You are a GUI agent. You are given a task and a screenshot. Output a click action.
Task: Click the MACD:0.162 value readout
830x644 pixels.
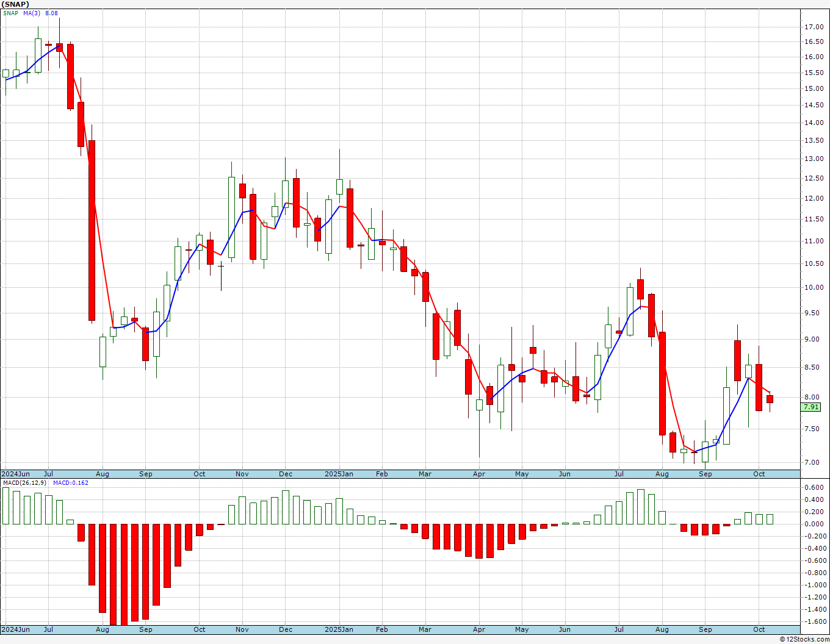click(70, 483)
